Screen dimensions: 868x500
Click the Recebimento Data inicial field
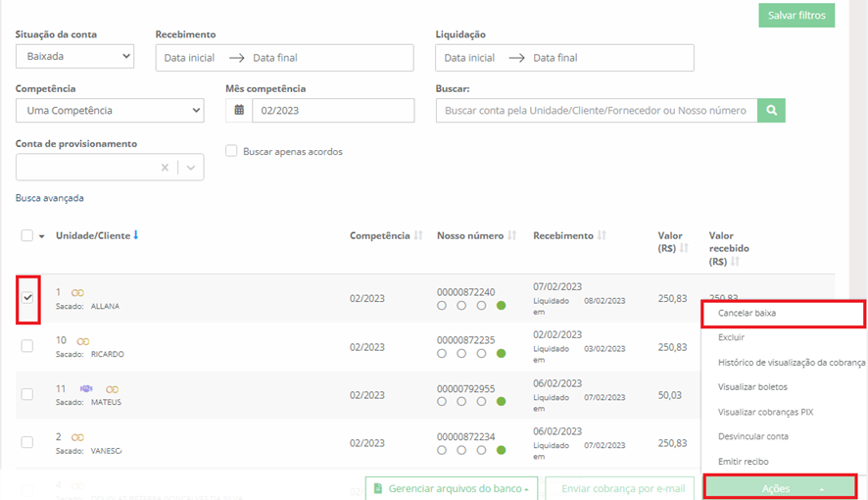189,58
